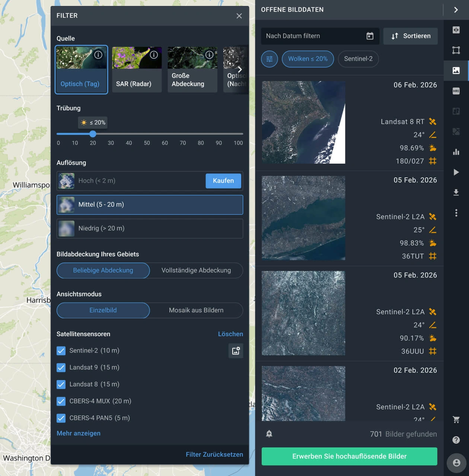
Task: Open the filter settings icon above image results
Action: [x=269, y=59]
